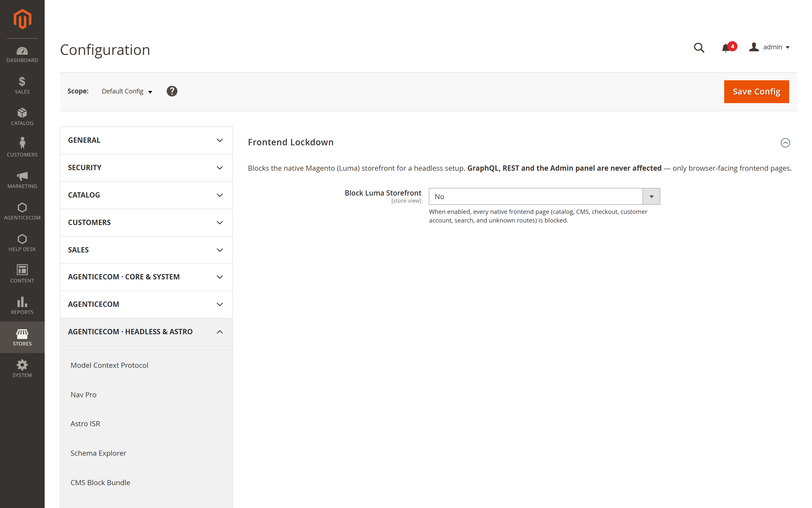The image size is (812, 508).
Task: Expand the SALES config tab
Action: coord(146,250)
